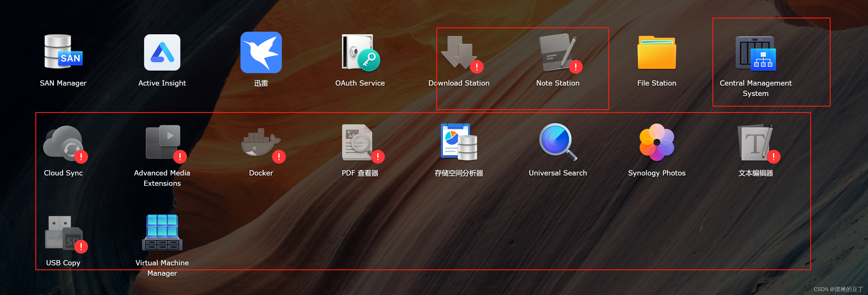Click the Virtual Machine Manager label
Viewport: 868px width, 295px height.
(x=162, y=268)
